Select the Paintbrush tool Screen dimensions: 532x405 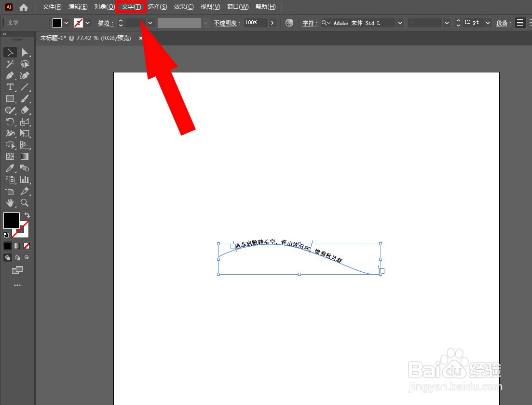[x=25, y=98]
